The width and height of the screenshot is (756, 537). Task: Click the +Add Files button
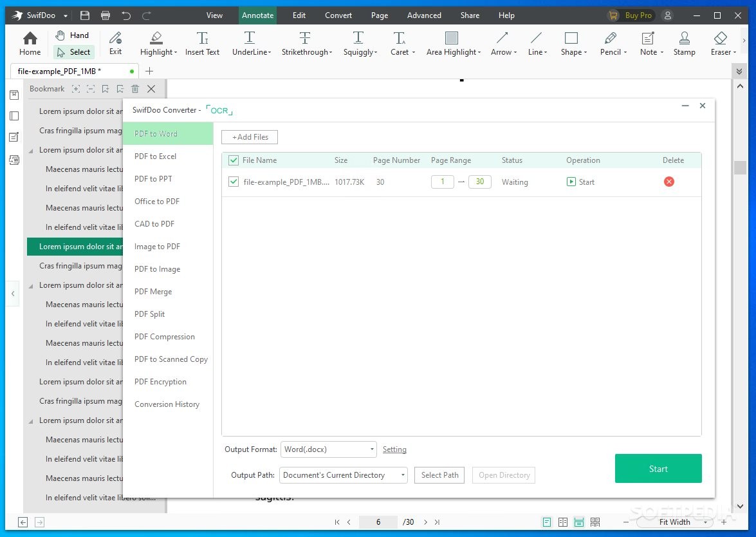click(250, 137)
